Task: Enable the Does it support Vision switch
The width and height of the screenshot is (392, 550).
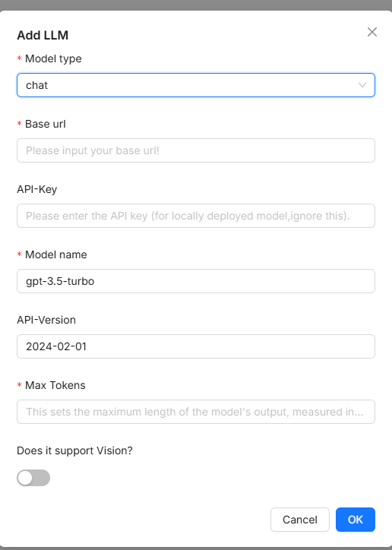Action: pyautogui.click(x=33, y=478)
